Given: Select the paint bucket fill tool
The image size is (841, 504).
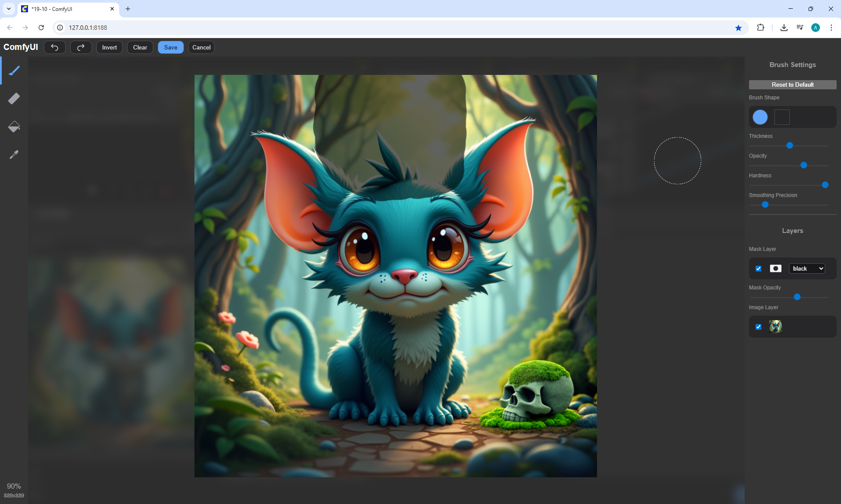Looking at the screenshot, I should click(x=14, y=127).
